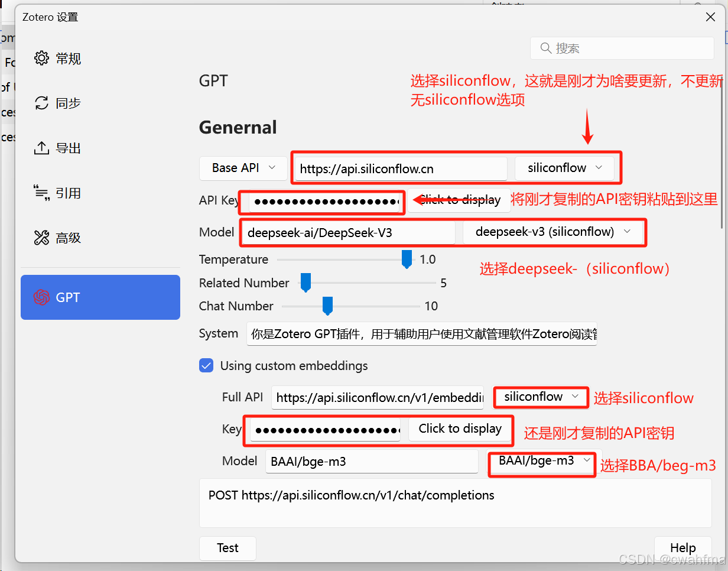The image size is (728, 571).
Task: Open the Base API dropdown
Action: point(243,168)
